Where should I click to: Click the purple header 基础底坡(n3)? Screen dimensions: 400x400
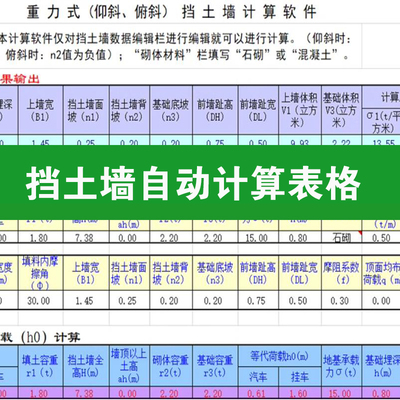coord(171,110)
